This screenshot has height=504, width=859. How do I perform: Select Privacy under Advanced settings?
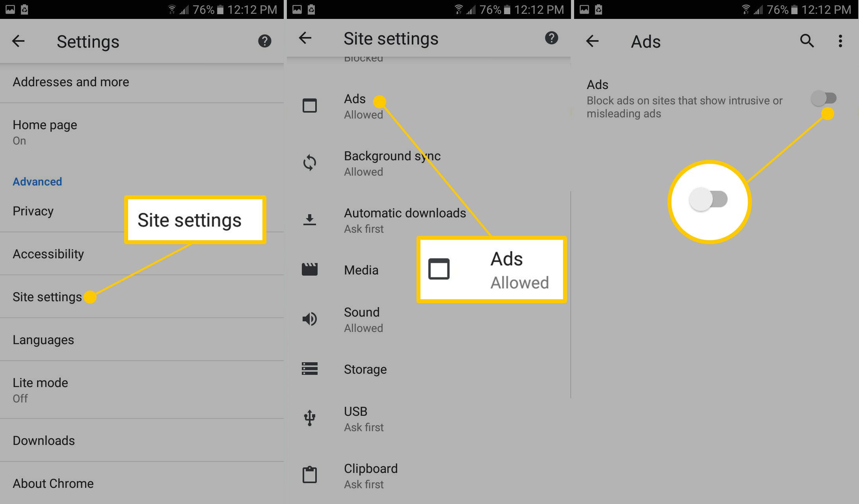pos(33,212)
